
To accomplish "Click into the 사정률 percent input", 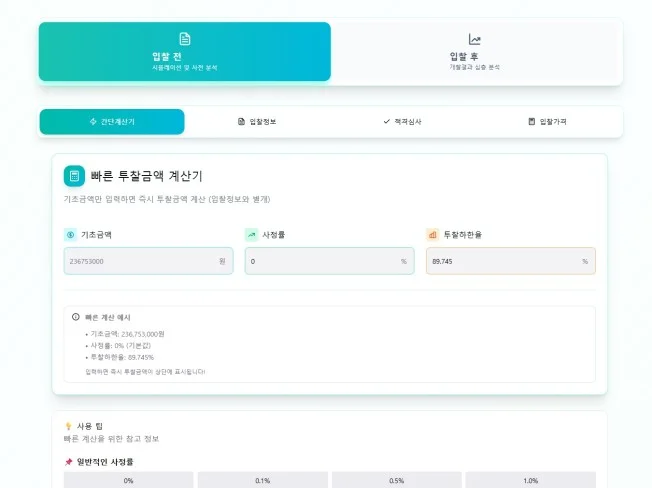I will tap(320, 261).
